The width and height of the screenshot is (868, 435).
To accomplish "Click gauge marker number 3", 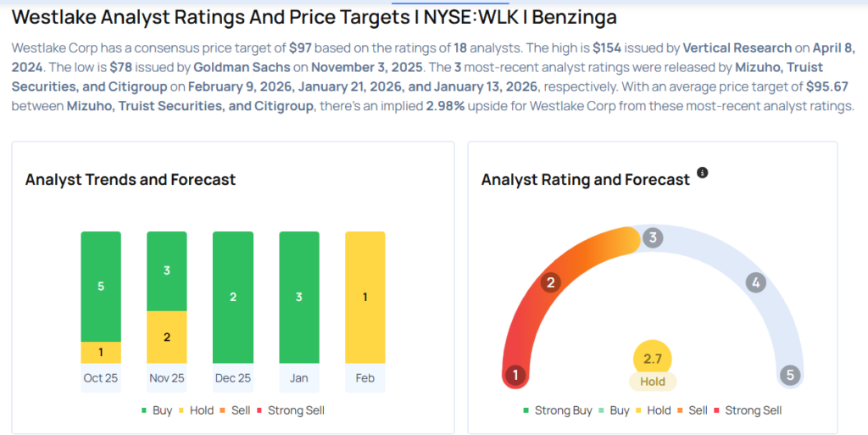I will pyautogui.click(x=652, y=237).
